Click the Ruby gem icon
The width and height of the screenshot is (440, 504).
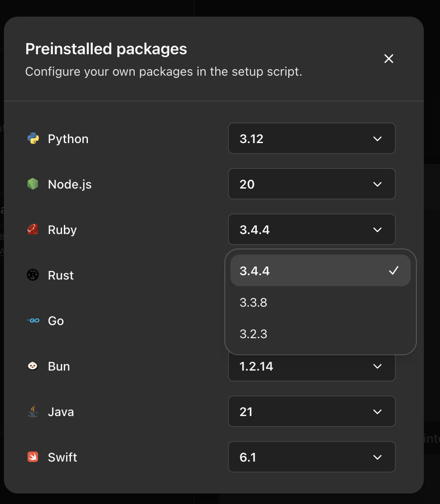[33, 230]
